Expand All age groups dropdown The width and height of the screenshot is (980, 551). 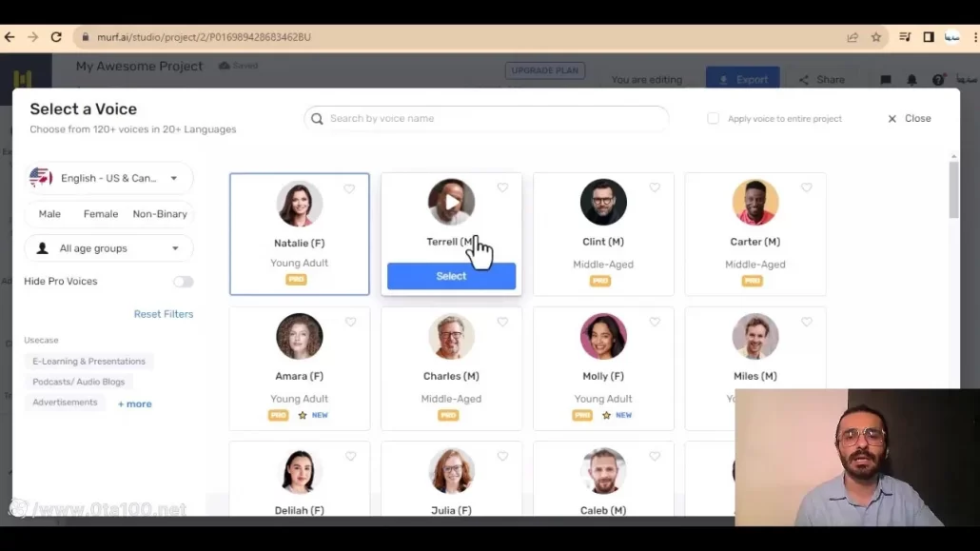108,248
